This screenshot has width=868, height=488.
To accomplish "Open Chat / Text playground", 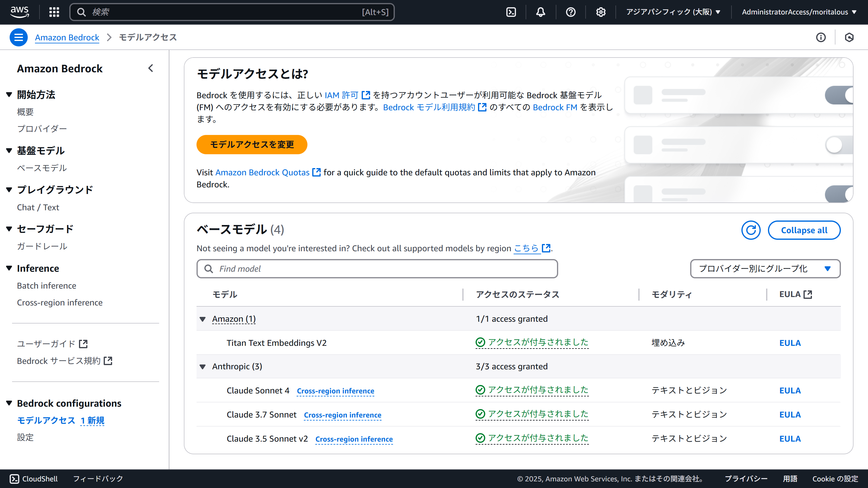I will (38, 208).
